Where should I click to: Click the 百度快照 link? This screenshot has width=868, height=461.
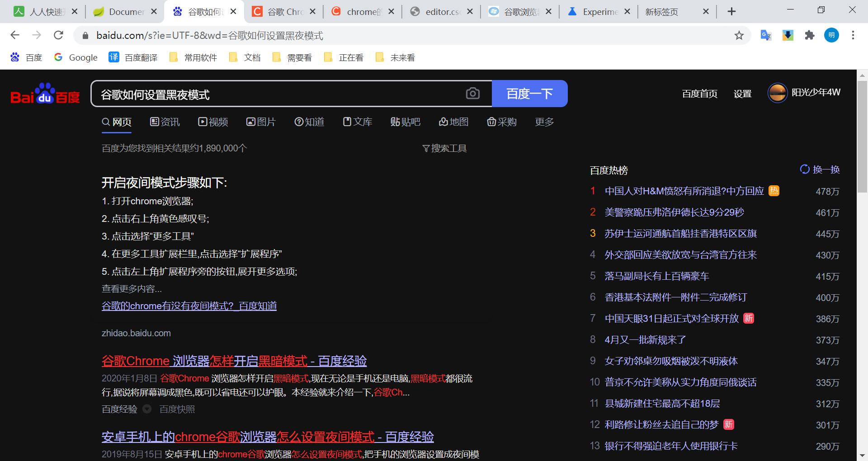177,409
